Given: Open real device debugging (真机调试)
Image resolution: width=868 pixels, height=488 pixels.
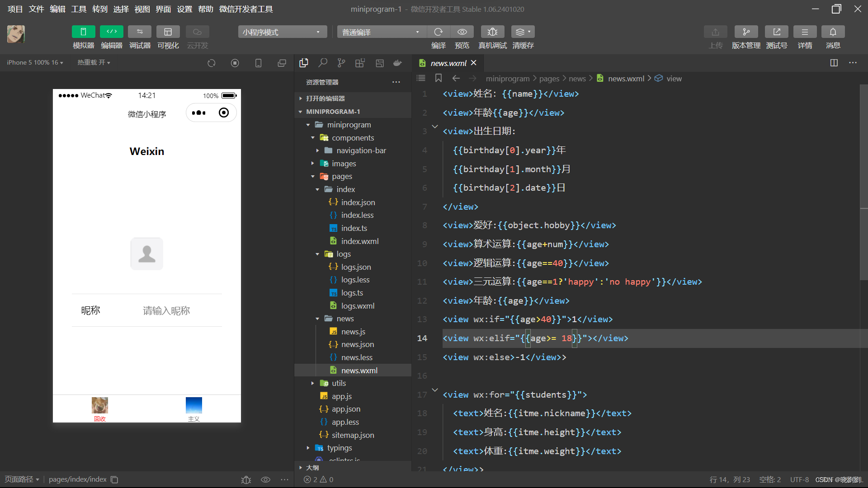Looking at the screenshot, I should pyautogui.click(x=492, y=32).
